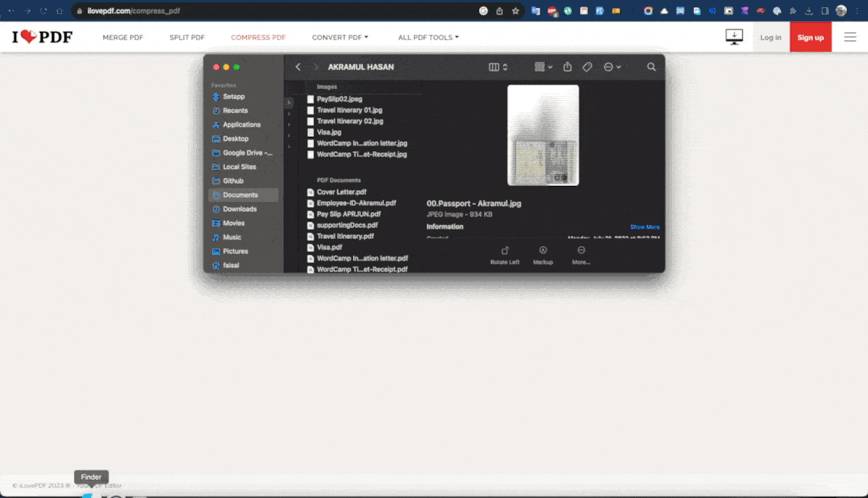
Task: Expand the CONVERT PDF dropdown
Action: coord(340,38)
